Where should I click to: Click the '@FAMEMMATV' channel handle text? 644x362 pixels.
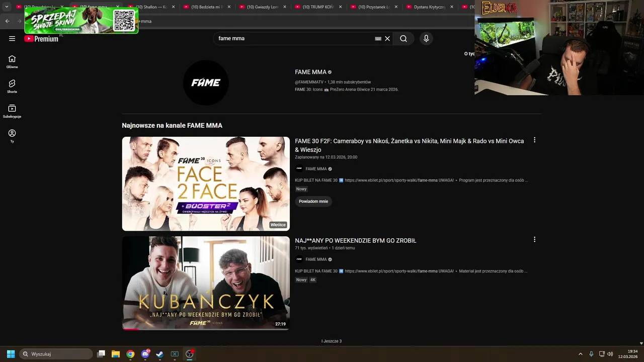(309, 82)
